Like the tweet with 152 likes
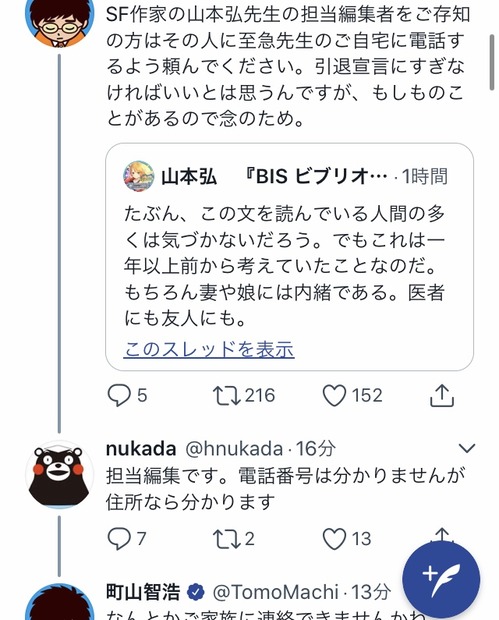 pyautogui.click(x=335, y=396)
